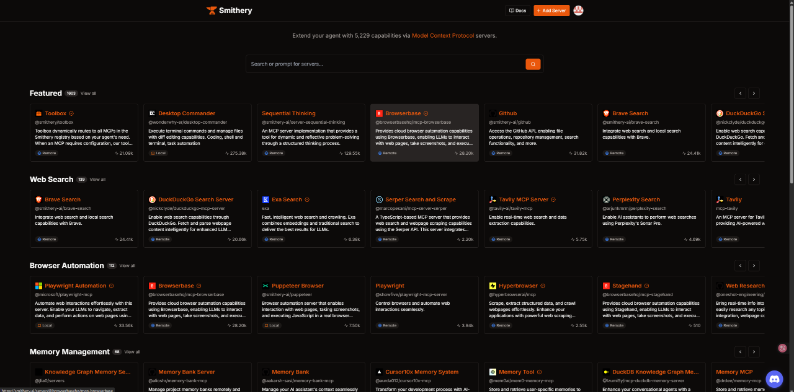Open the plain Playwright server title
The image size is (794, 392).
click(x=390, y=286)
